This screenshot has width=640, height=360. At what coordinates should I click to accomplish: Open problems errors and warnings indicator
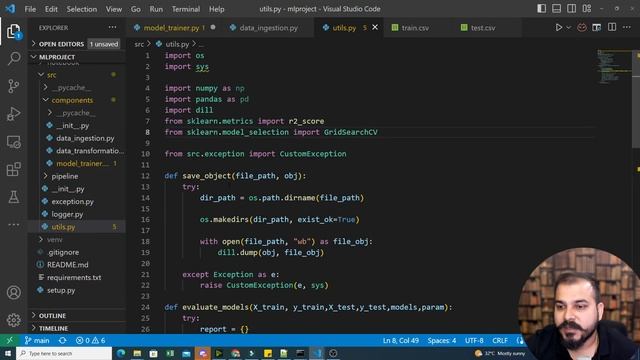pyautogui.click(x=90, y=340)
